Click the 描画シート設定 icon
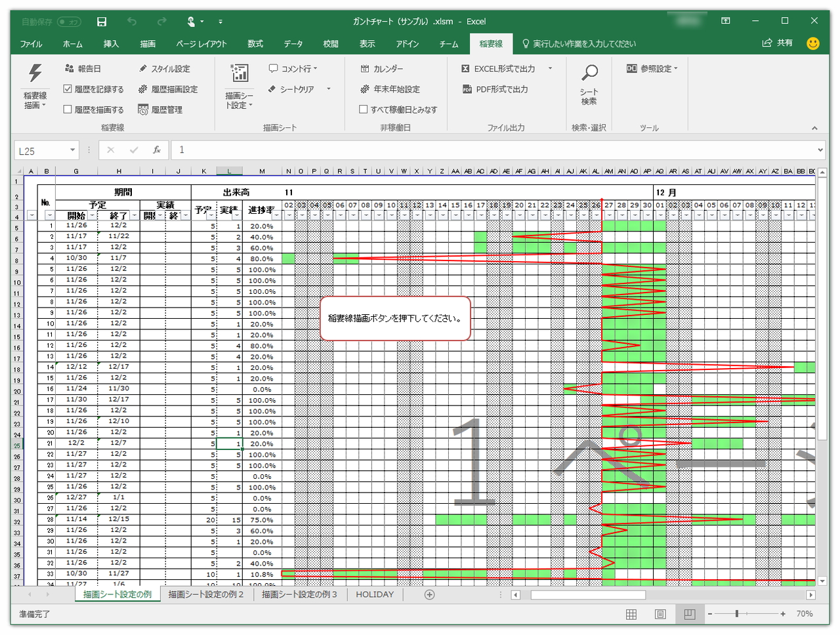The width and height of the screenshot is (840, 635). click(240, 73)
